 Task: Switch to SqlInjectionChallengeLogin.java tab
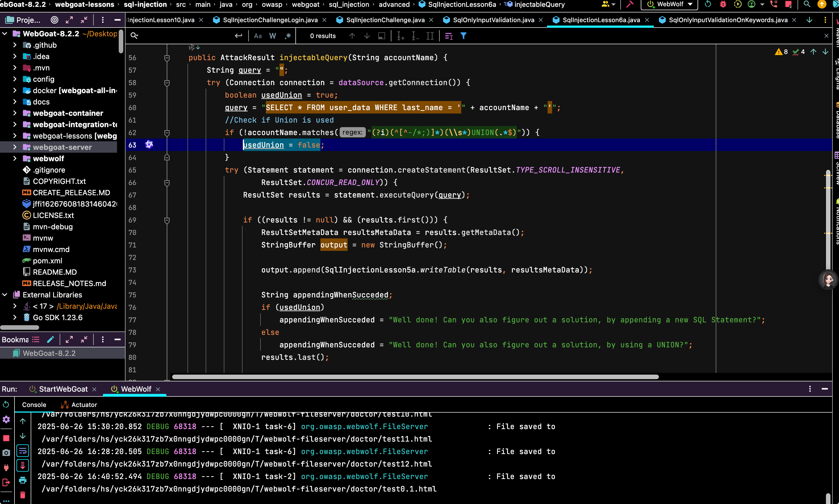tap(270, 20)
